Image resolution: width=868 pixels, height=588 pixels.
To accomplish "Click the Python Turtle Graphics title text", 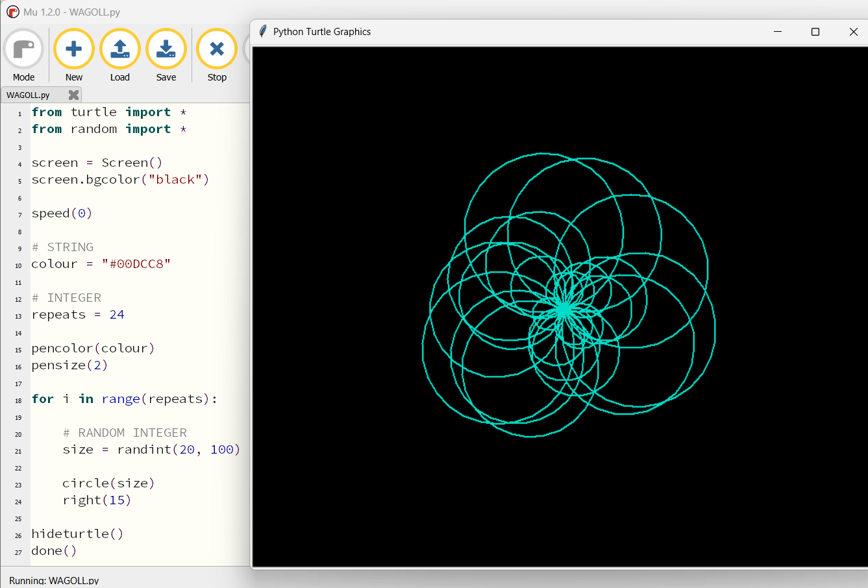I will (x=322, y=32).
